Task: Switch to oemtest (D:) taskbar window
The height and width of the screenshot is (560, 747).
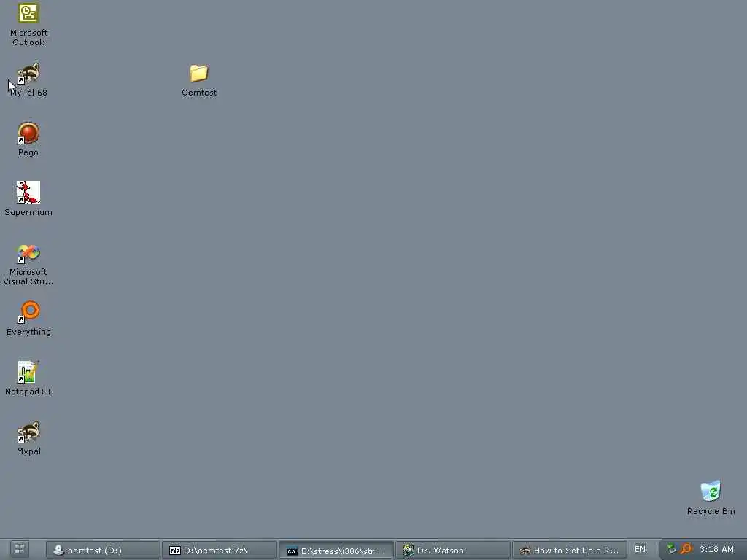Action: 103,550
